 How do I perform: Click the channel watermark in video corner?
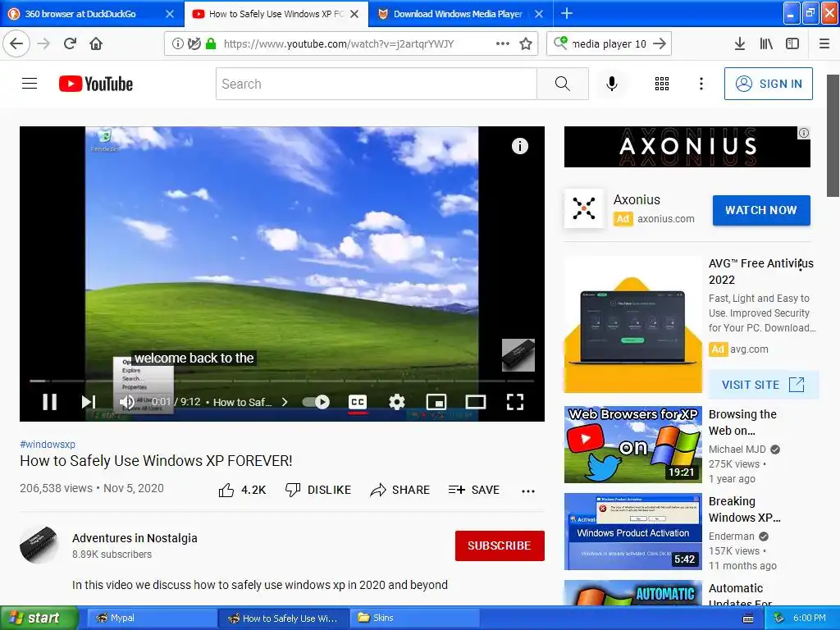(x=518, y=354)
